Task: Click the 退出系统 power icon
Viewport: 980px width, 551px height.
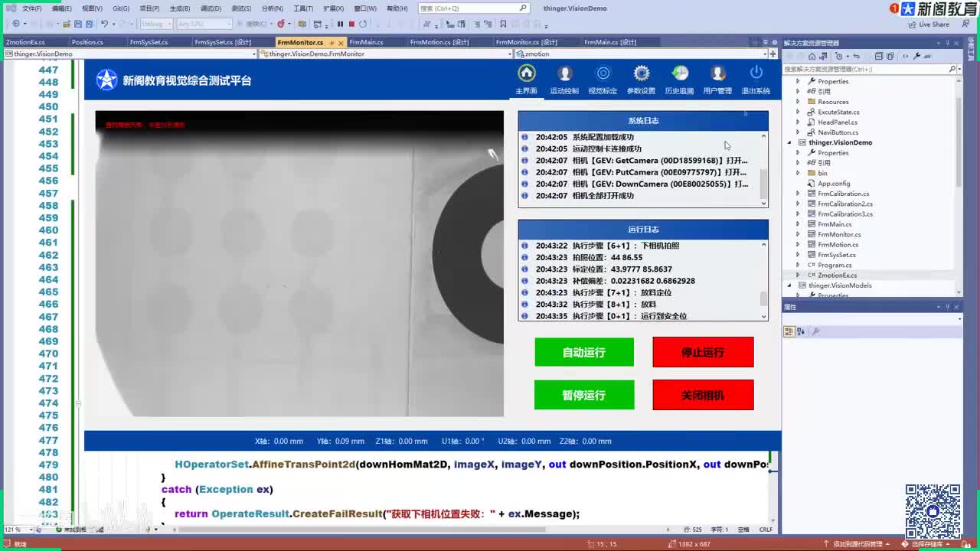Action: coord(756,73)
